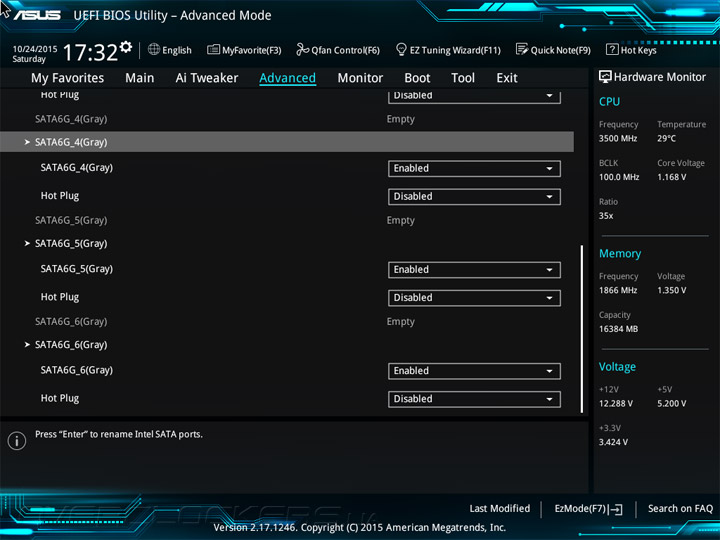Open Hot Plug dropdown under SATA6G_4(Gray)
The height and width of the screenshot is (540, 720).
[x=474, y=197]
